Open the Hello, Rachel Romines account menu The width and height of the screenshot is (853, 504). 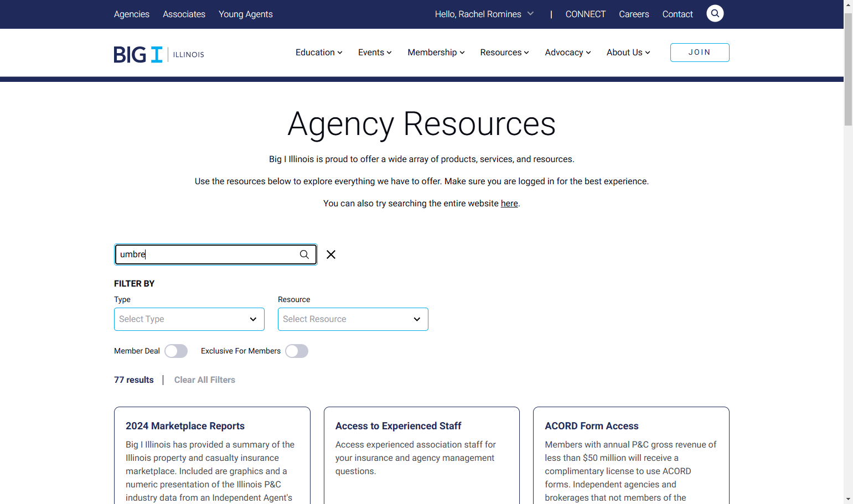click(484, 14)
